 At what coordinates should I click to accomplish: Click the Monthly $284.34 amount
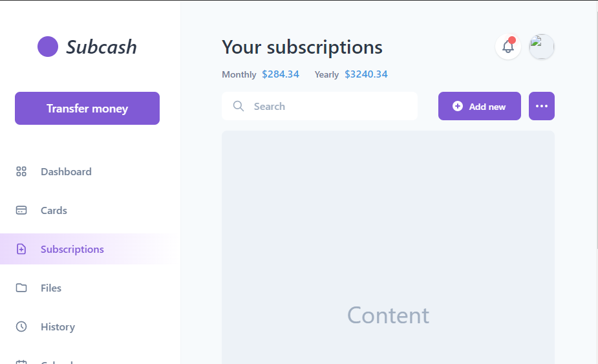click(281, 74)
